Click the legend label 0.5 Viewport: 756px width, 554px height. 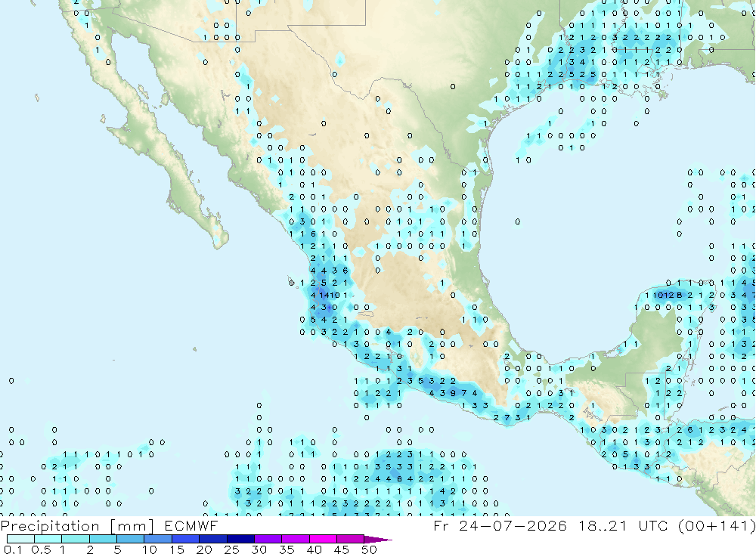[41, 549]
